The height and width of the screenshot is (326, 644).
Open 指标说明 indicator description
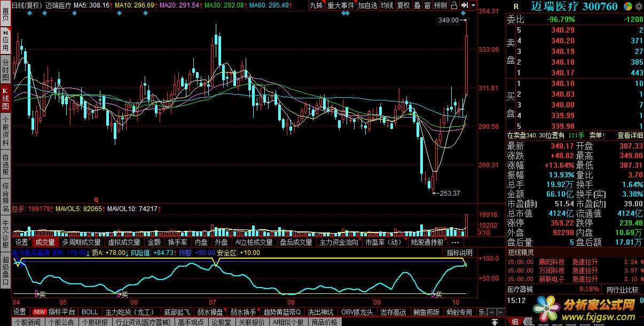(460, 252)
